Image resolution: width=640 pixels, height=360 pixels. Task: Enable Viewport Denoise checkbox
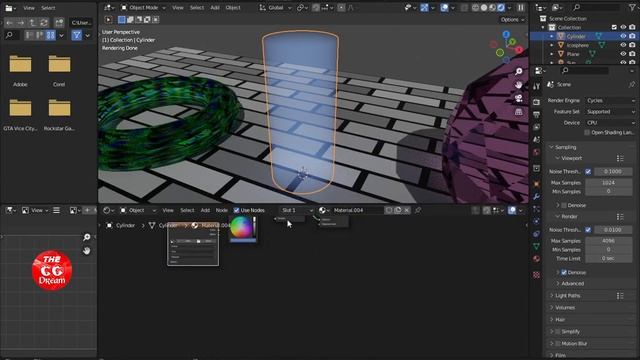[x=564, y=205]
